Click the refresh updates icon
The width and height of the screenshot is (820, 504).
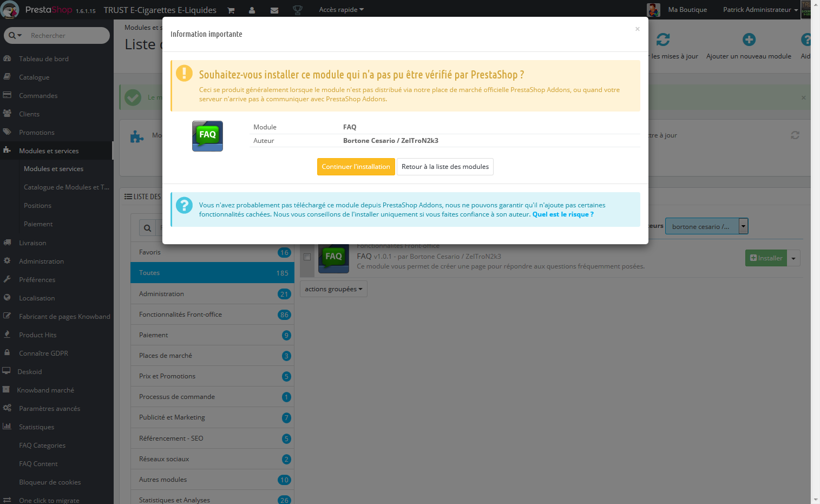click(x=663, y=40)
